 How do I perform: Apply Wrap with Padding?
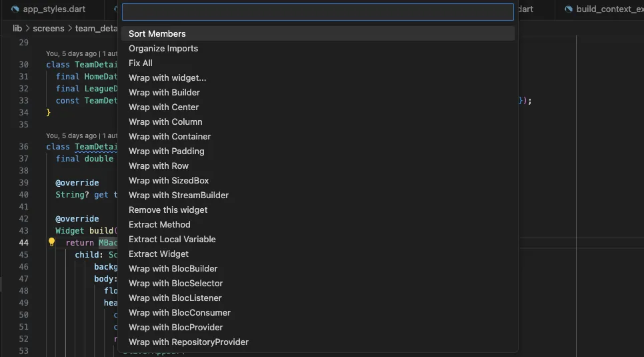point(167,151)
